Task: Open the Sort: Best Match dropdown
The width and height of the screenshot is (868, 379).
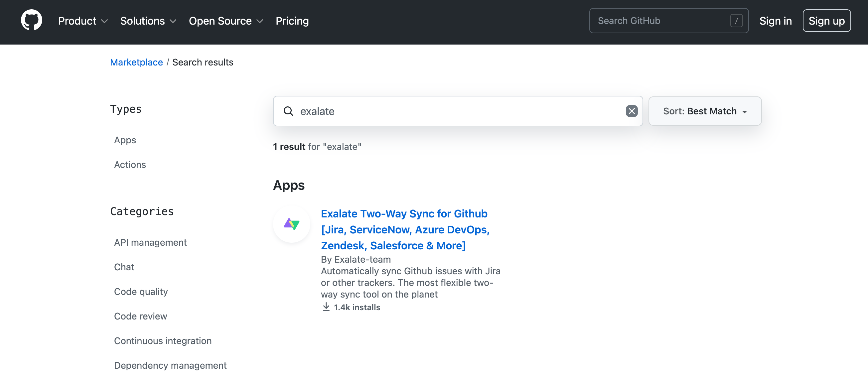Action: coord(705,111)
